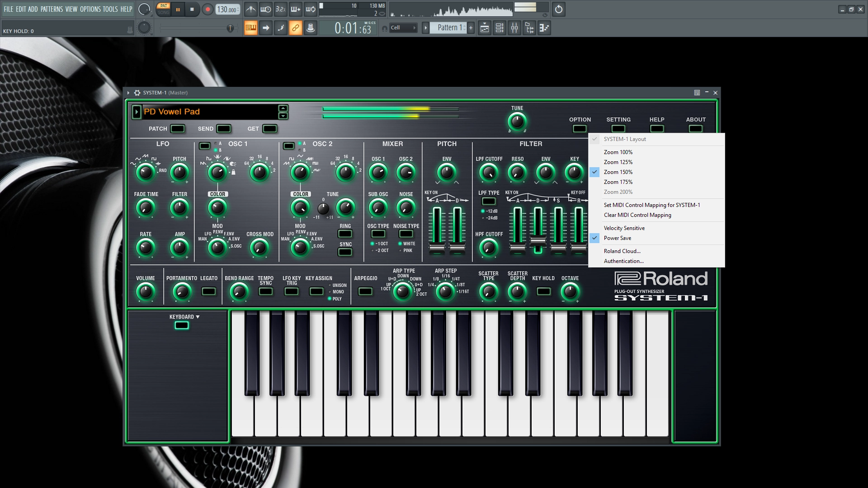
Task: Toggle loop recording icon
Action: tap(311, 9)
